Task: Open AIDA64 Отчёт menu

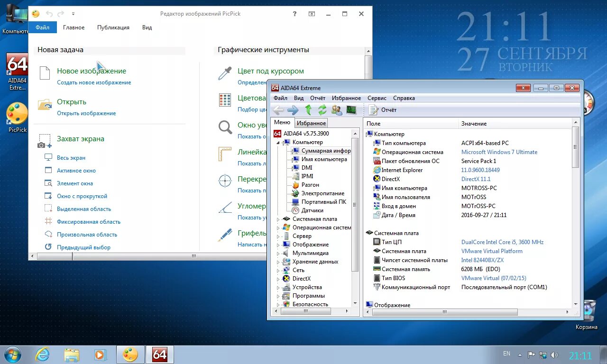Action: tap(318, 98)
